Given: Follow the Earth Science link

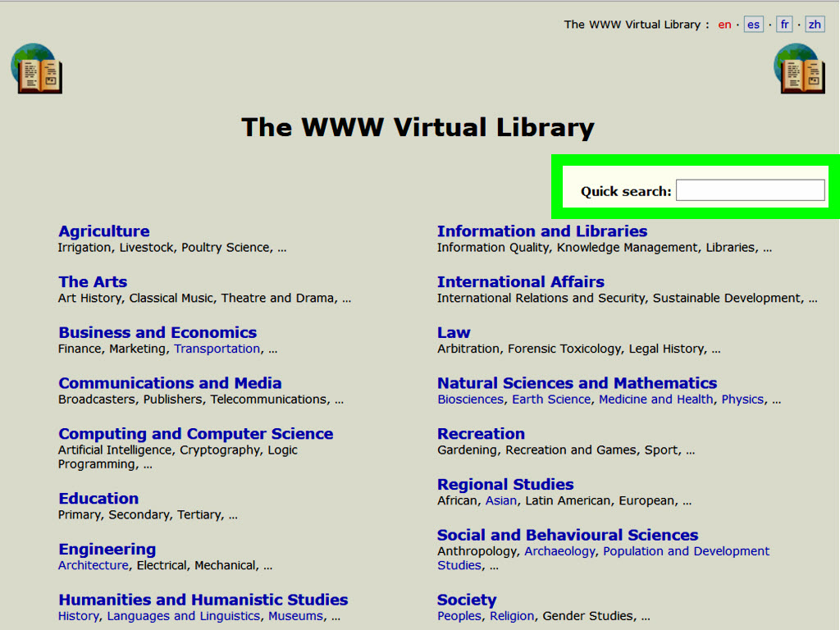Looking at the screenshot, I should pyautogui.click(x=551, y=399).
